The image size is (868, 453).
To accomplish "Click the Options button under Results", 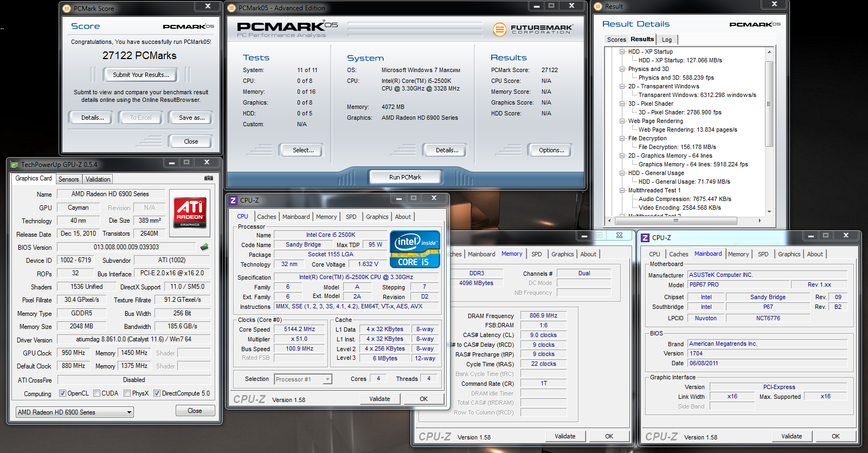I will click(551, 150).
